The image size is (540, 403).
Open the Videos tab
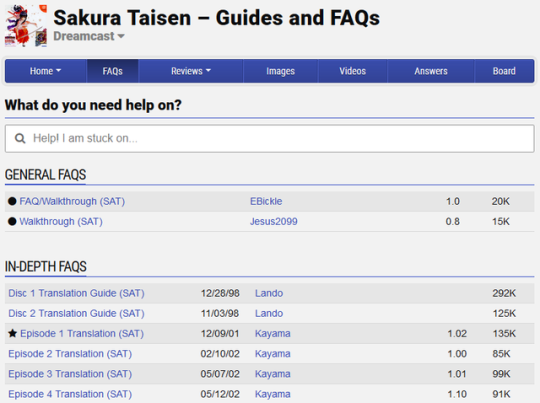tap(353, 71)
